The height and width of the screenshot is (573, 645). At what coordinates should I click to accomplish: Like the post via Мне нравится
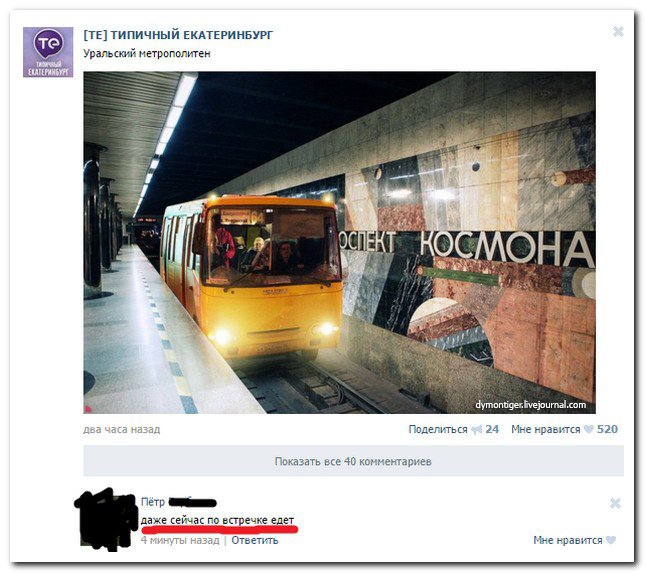click(545, 429)
